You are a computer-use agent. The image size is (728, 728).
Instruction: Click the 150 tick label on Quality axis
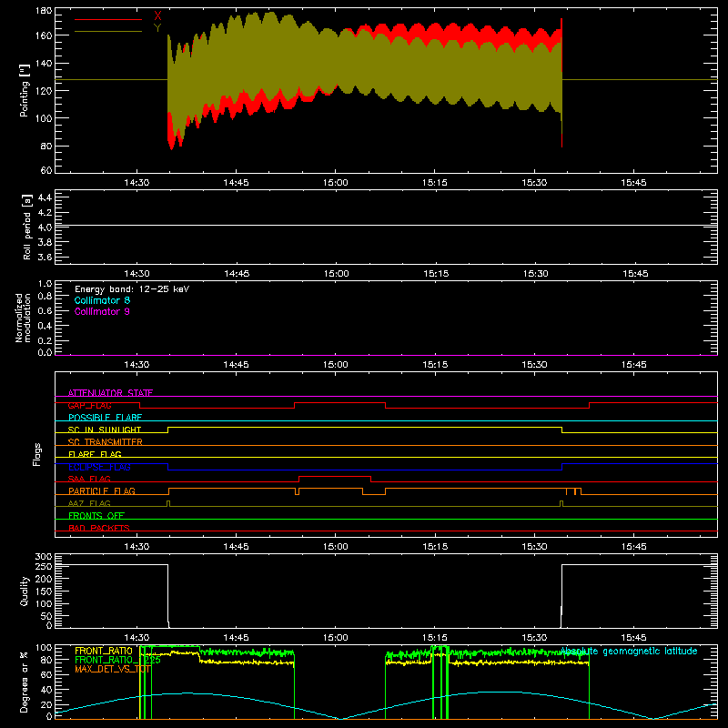[x=44, y=591]
